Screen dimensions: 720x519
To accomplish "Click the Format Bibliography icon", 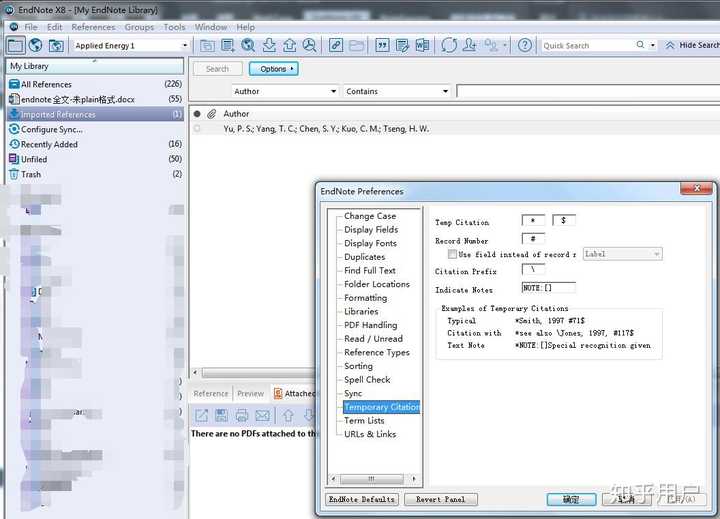I will coord(402,45).
